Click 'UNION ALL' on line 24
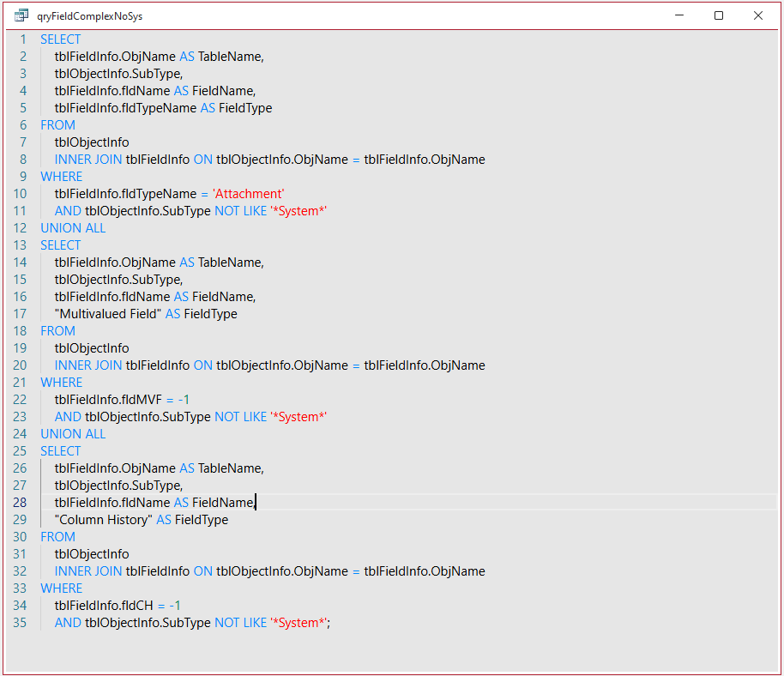The image size is (784, 676). tap(73, 434)
